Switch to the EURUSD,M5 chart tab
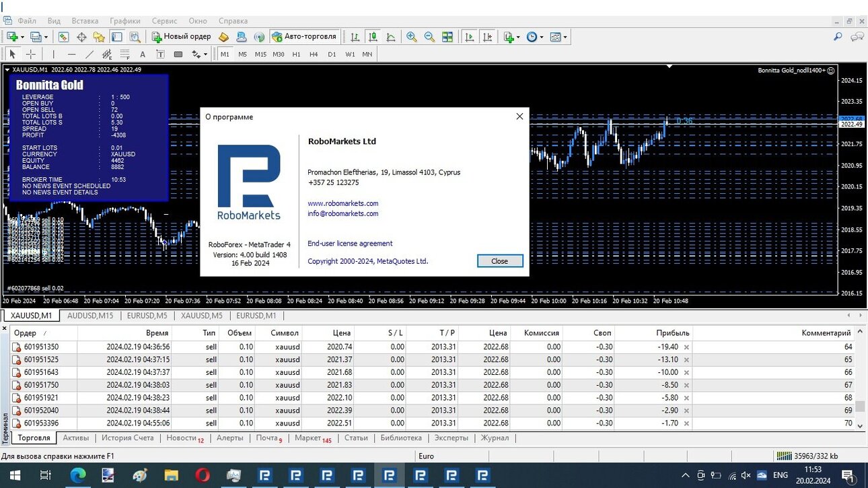The height and width of the screenshot is (488, 868). pos(145,316)
